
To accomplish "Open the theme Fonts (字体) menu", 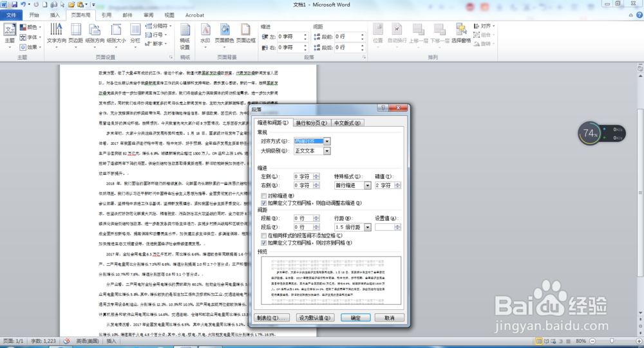I will (x=31, y=37).
